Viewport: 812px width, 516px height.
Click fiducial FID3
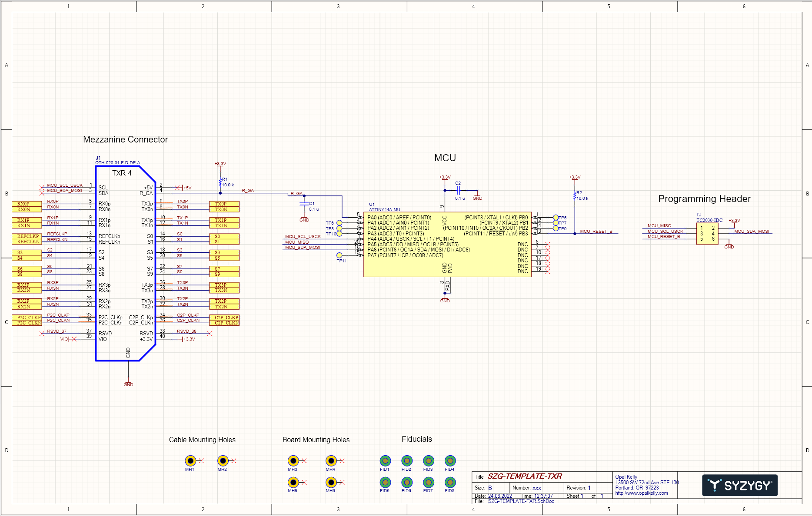pos(429,460)
